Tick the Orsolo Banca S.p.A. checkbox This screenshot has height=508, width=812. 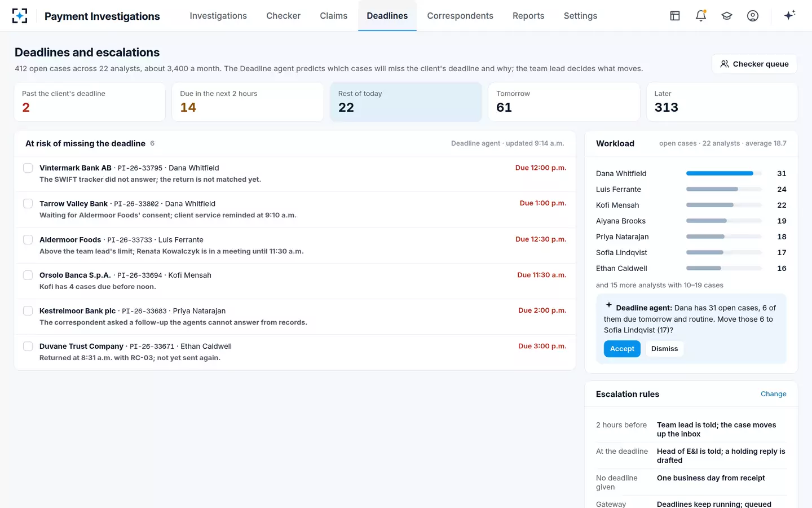click(28, 275)
